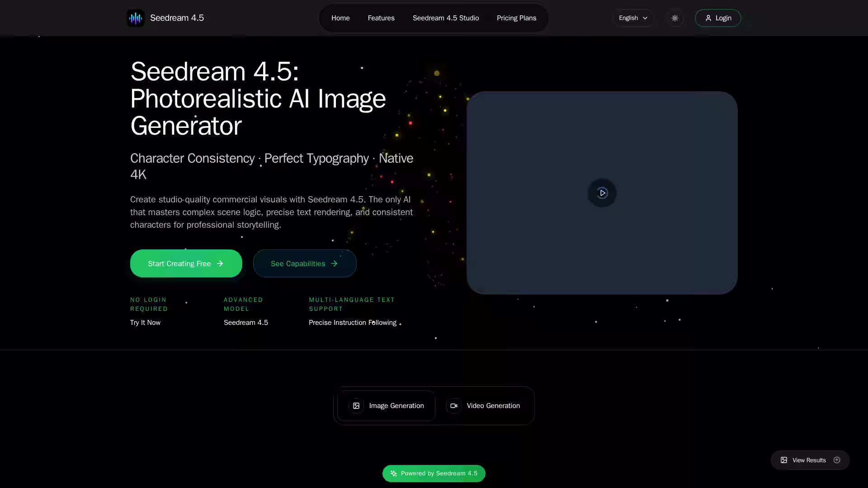
Task: Open the View Results panel
Action: point(809,460)
